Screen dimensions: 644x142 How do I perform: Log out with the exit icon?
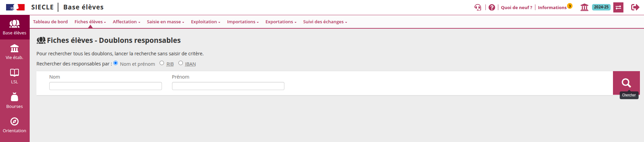point(635,7)
